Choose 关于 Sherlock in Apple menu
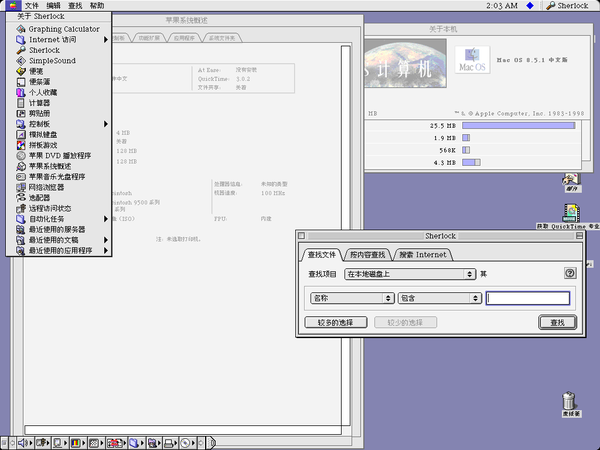This screenshot has width=600, height=450. (x=59, y=16)
